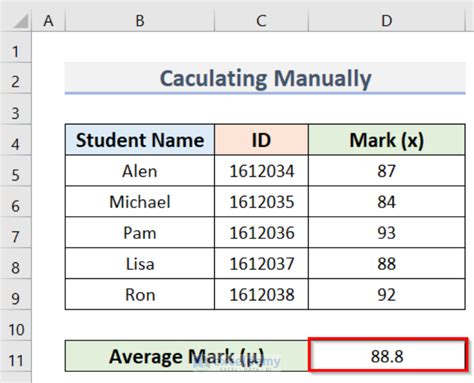Select column D header
This screenshot has width=474, height=383.
pyautogui.click(x=387, y=21)
